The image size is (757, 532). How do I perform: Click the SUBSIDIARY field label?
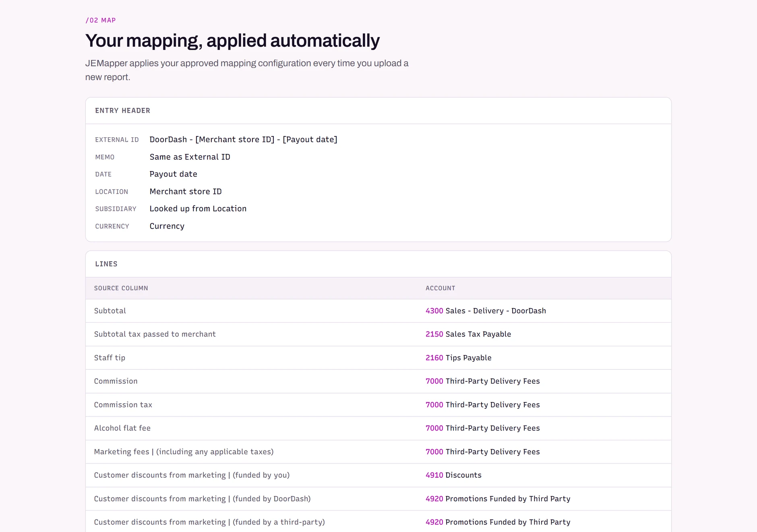[x=116, y=209]
